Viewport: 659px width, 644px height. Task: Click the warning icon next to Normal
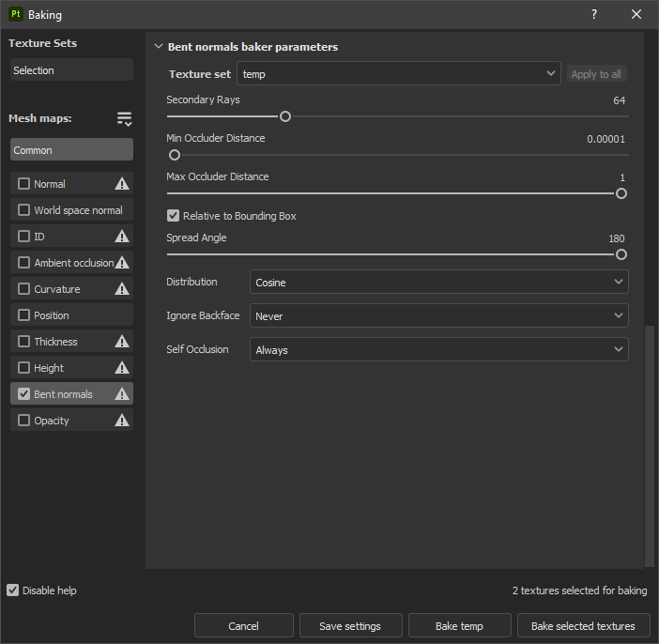(122, 184)
